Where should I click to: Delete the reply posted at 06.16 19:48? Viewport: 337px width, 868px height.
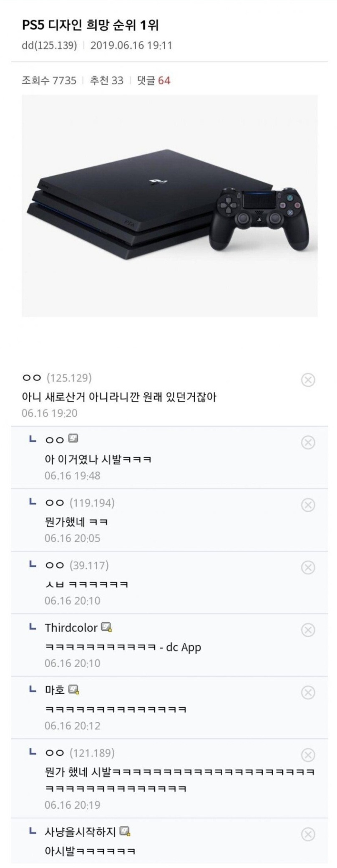pos(308,443)
